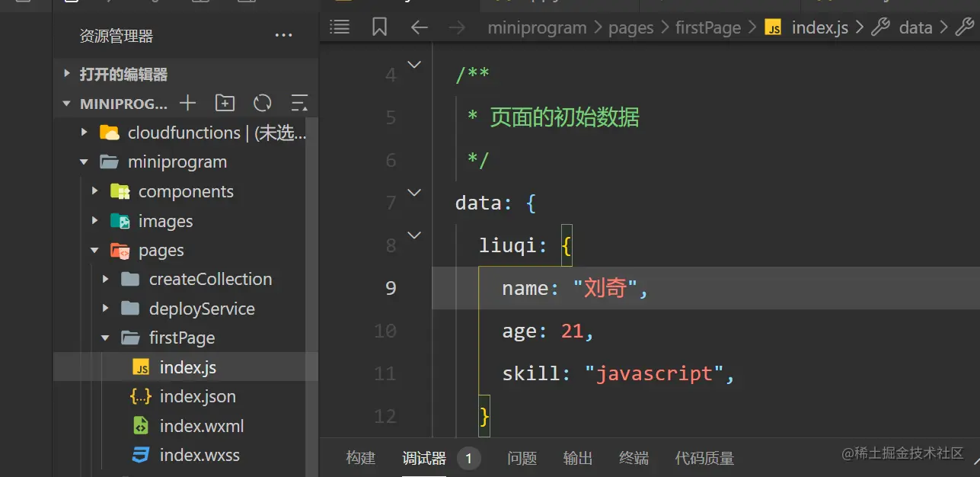Viewport: 980px width, 477px height.
Task: Open the explorer more actions (…) menu
Action: pyautogui.click(x=283, y=35)
